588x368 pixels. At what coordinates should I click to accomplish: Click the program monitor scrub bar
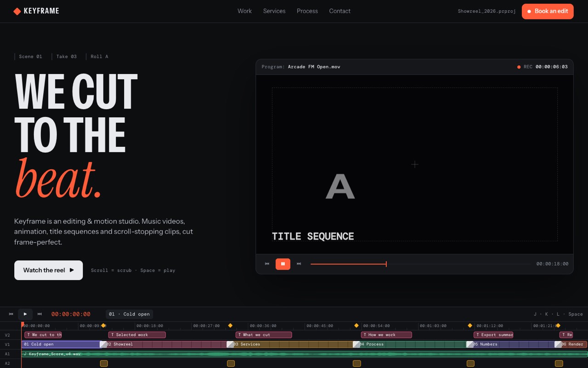click(x=421, y=264)
